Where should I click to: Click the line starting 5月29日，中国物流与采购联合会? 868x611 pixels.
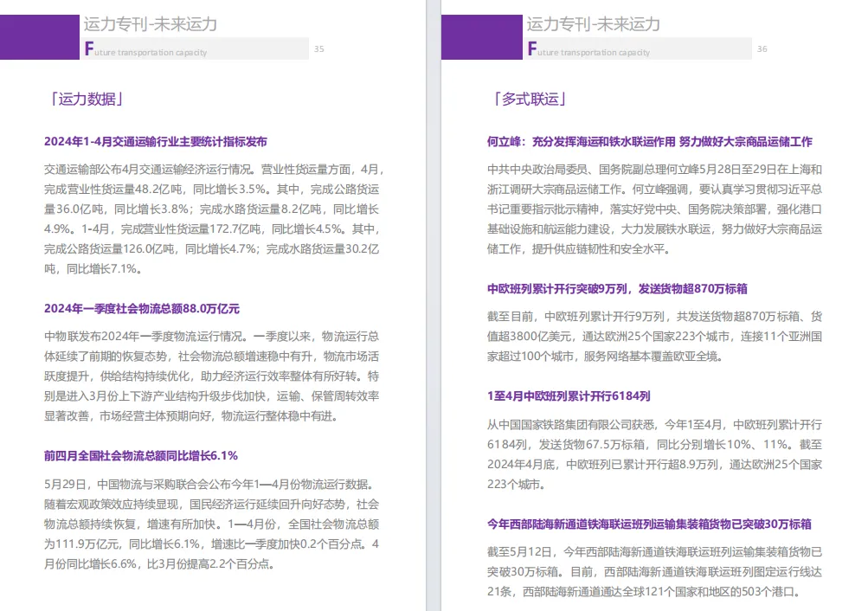[210, 485]
